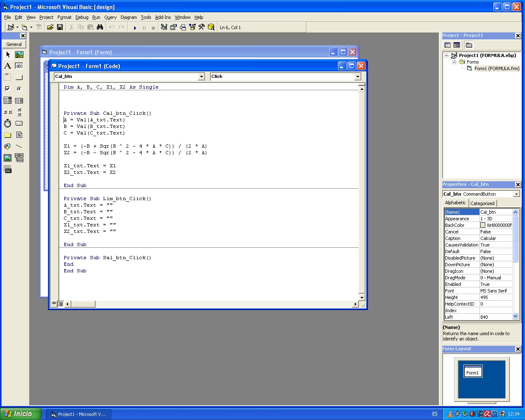Switch to Full Module View in code window

(x=61, y=304)
